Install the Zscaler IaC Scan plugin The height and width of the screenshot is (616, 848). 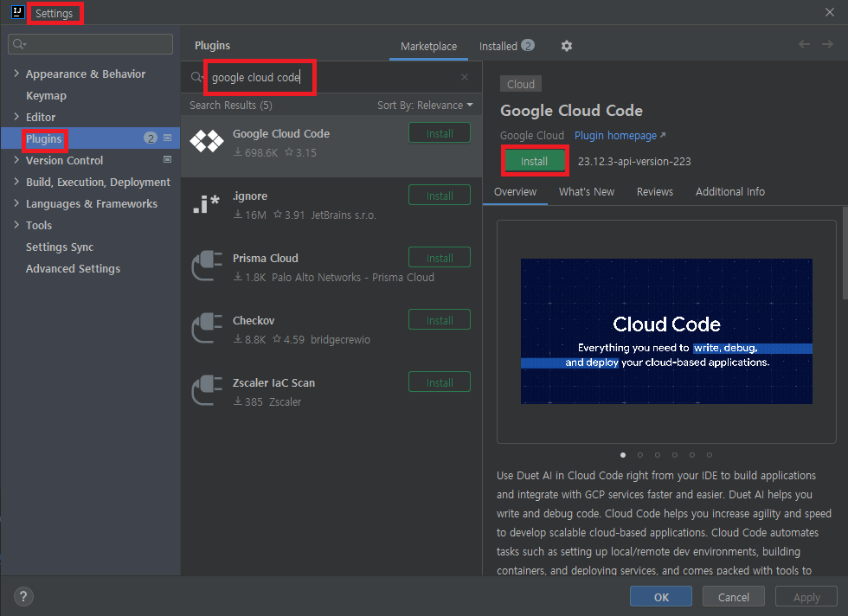[440, 382]
